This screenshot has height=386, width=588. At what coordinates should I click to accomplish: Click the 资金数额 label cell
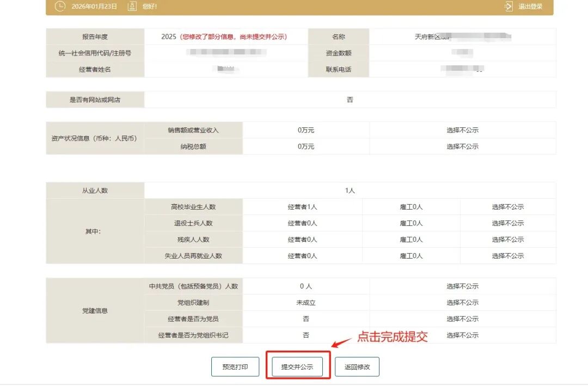pos(339,53)
